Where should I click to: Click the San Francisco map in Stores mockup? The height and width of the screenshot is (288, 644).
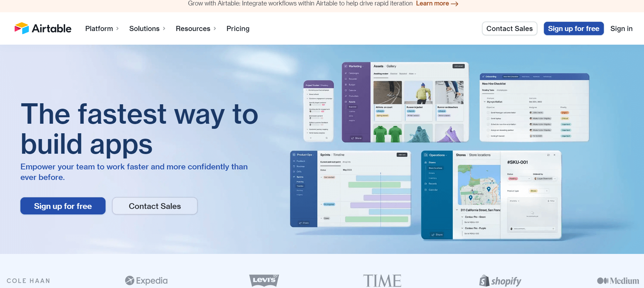click(x=479, y=185)
